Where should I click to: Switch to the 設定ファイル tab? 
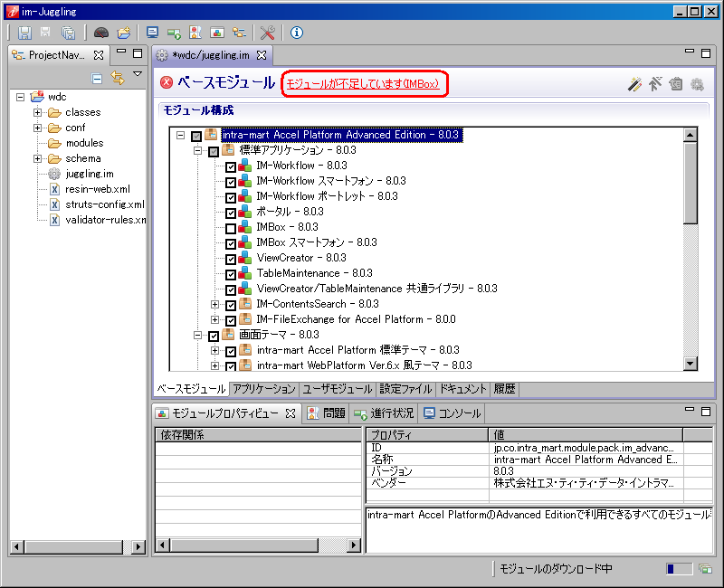coord(405,389)
